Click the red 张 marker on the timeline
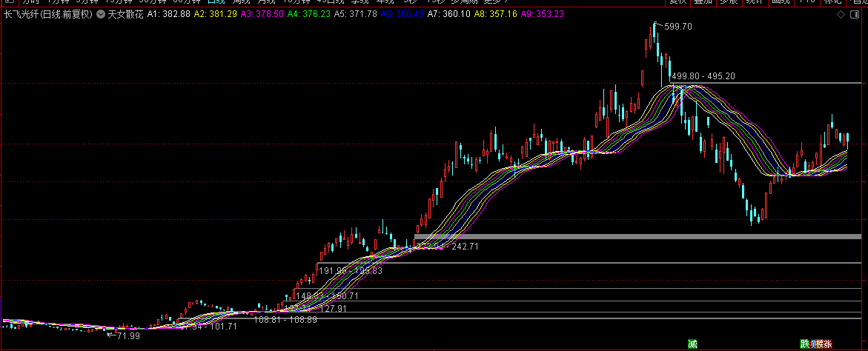This screenshot has height=351, width=868. coord(827,344)
